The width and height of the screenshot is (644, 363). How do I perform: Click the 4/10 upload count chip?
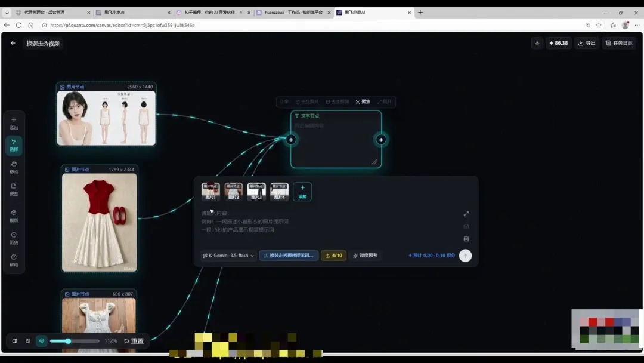(333, 256)
